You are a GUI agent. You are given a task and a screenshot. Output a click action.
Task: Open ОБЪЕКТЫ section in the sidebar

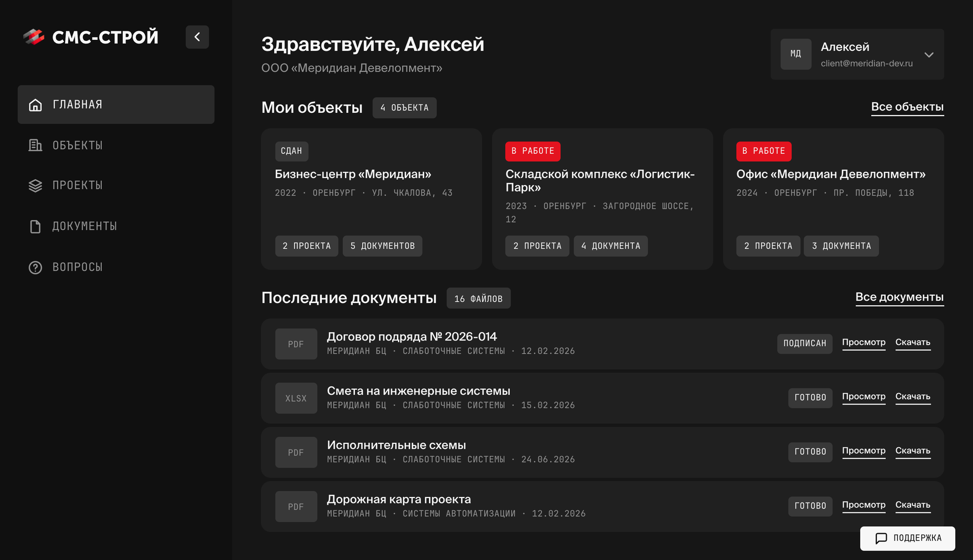pos(116,145)
